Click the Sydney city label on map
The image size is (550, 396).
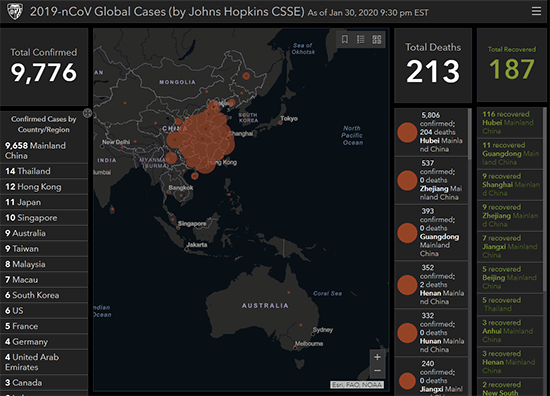click(323, 330)
